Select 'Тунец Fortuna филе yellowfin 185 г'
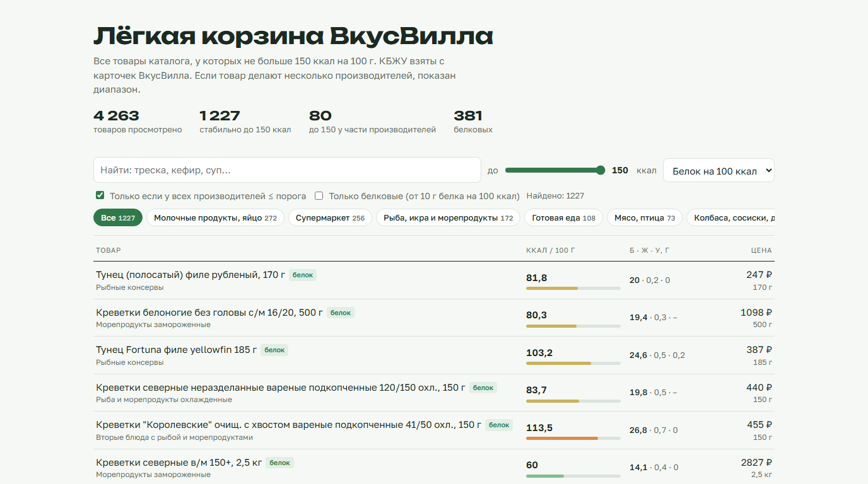Screen dimensions: 868x484 pyautogui.click(x=177, y=350)
